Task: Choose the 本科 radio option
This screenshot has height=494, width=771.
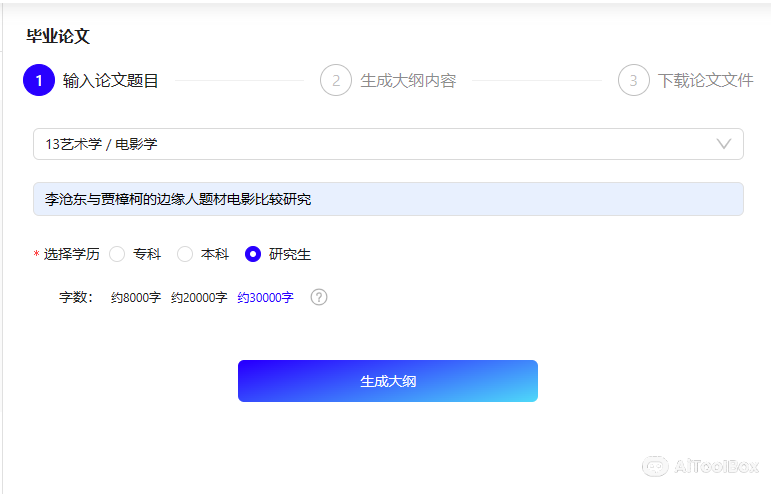Action: point(185,254)
